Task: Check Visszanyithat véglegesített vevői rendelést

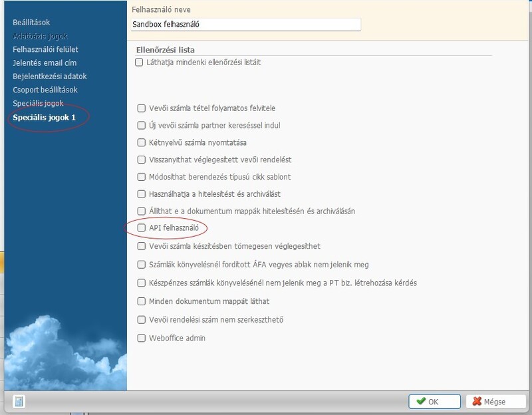Action: click(x=141, y=160)
